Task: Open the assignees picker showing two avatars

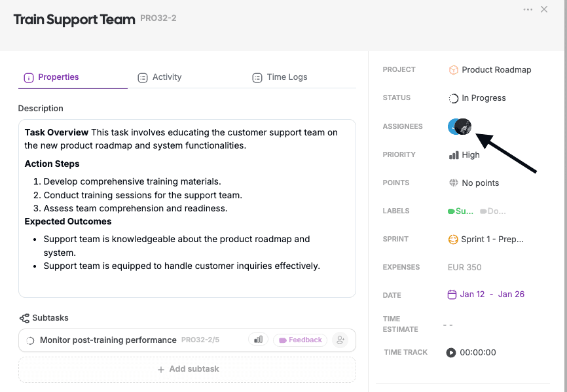Action: [459, 126]
